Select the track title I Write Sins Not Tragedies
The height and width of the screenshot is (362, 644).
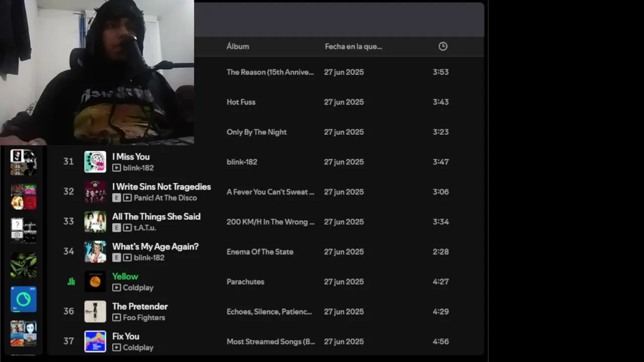point(162,187)
